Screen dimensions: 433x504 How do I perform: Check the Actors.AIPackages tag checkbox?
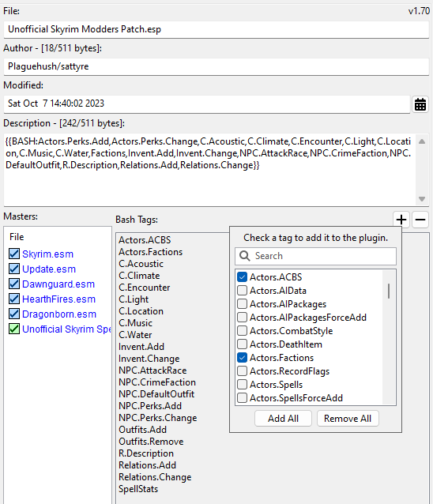(242, 304)
